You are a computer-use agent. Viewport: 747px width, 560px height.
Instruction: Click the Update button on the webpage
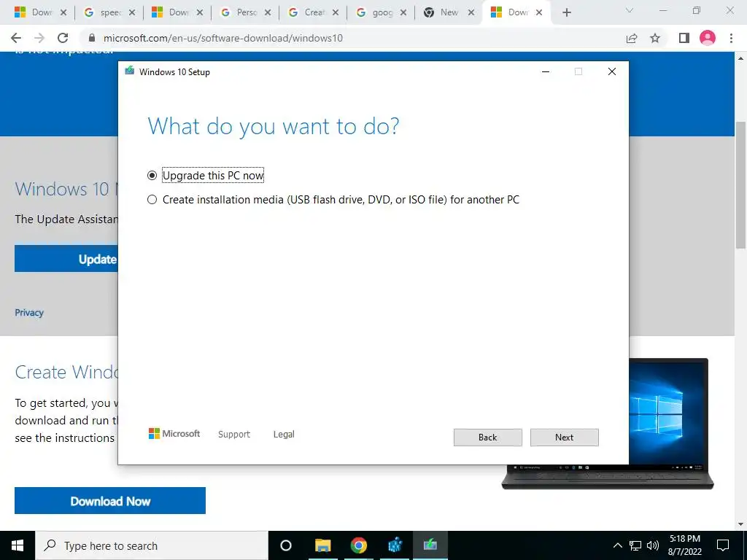(66, 259)
